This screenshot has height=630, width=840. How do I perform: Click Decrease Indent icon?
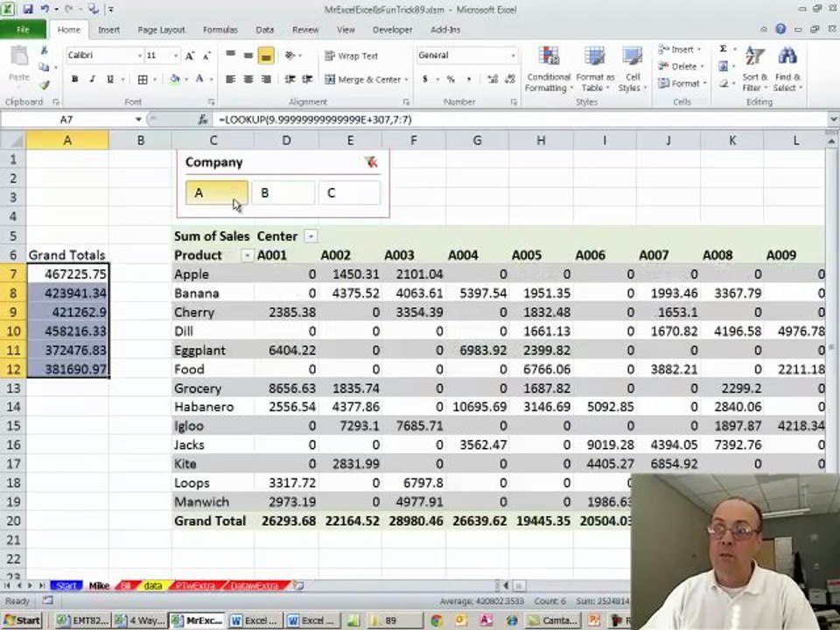[x=290, y=80]
